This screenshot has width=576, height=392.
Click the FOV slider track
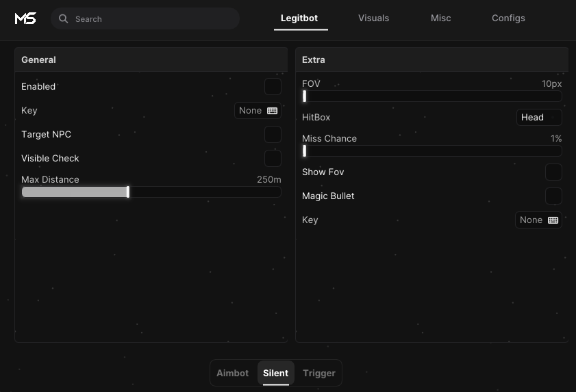[x=432, y=96]
